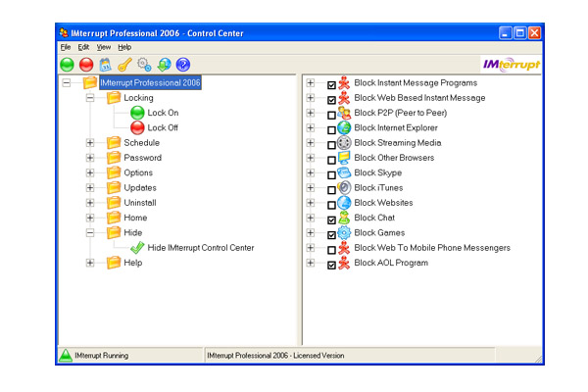Open the Options gears toolbar icon
The image size is (588, 392).
pyautogui.click(x=144, y=65)
